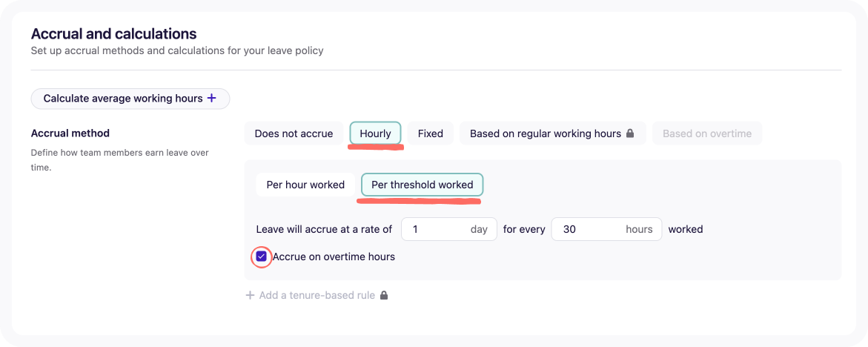Viewport: 868px width, 347px height.
Task: Uncheck the Accrue on overtime hours checkbox
Action: [x=261, y=257]
